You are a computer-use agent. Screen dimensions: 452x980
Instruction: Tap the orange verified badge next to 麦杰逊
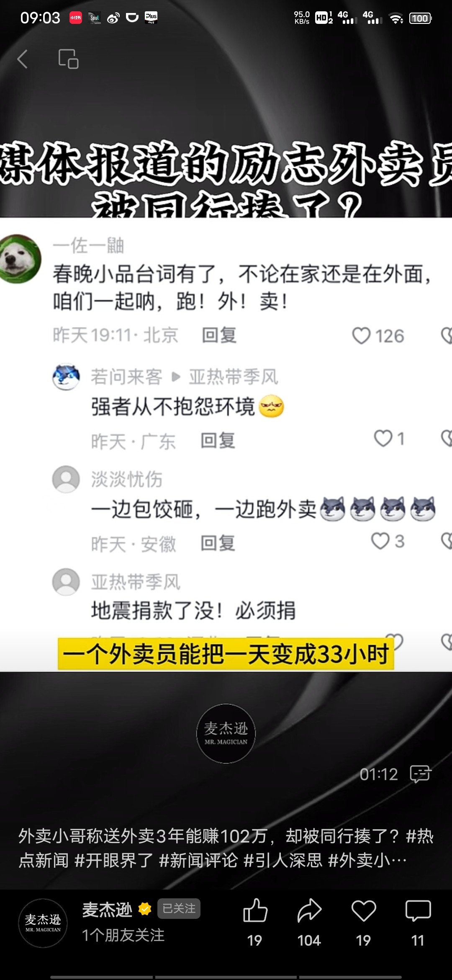pos(145,910)
